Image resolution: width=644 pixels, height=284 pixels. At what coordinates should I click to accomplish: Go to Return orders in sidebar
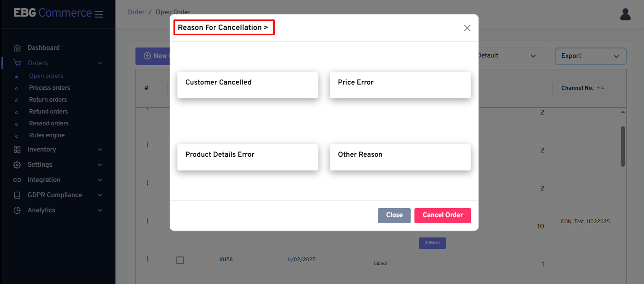(48, 100)
